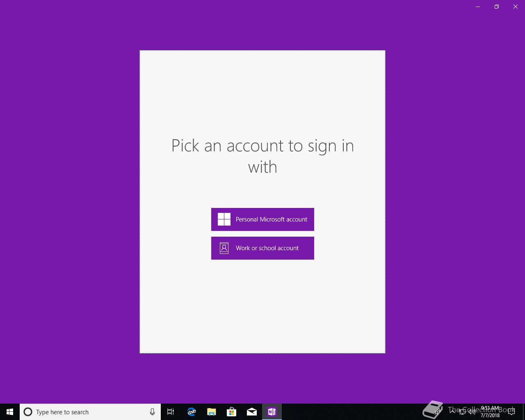Viewport: 525px width, 420px height.
Task: Select the OneNote taskbar icon
Action: (x=272, y=412)
